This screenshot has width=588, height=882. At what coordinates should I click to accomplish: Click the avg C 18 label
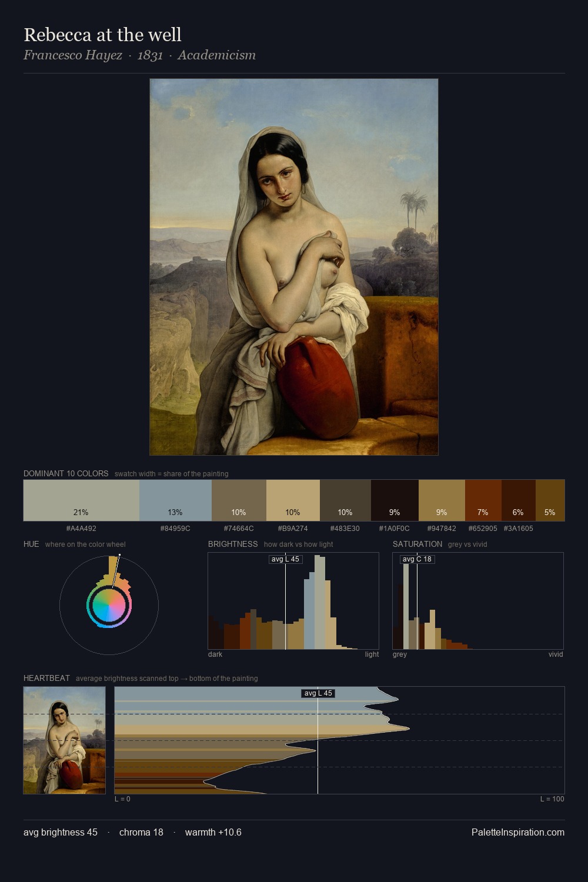pos(417,559)
